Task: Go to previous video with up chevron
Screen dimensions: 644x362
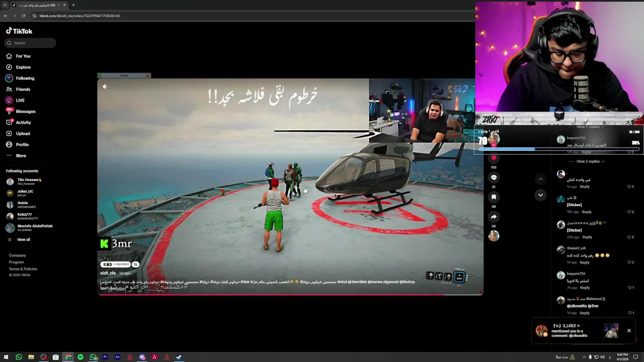Action: coord(540,179)
